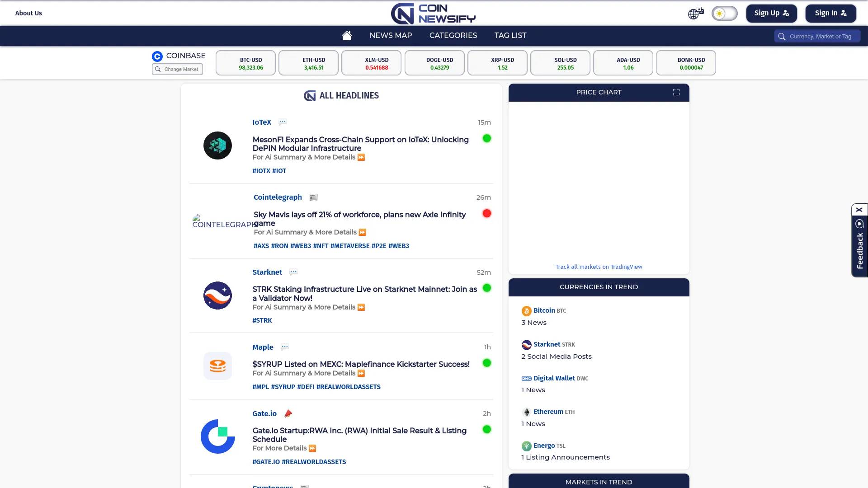Click the newspaper icon beside Cointelegraph
This screenshot has height=488, width=868.
tap(313, 197)
